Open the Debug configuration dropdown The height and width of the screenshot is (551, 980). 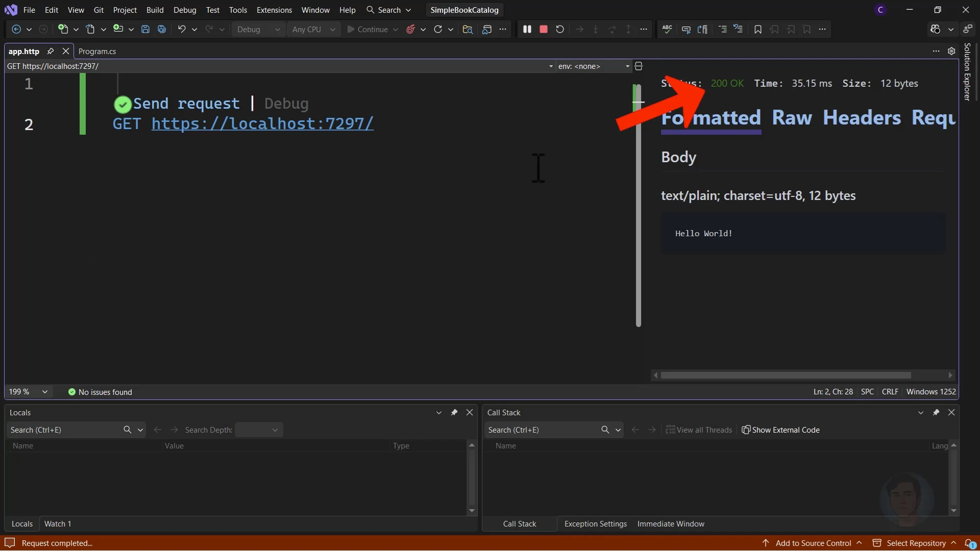click(258, 30)
